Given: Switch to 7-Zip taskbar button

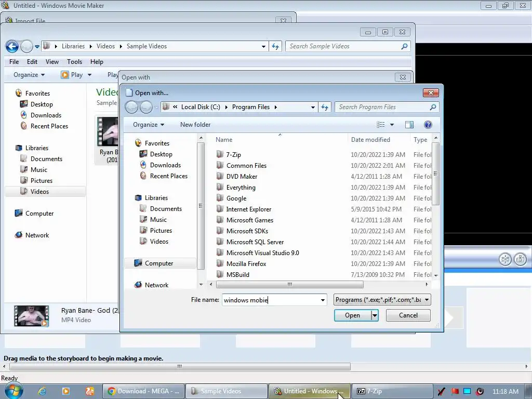Looking at the screenshot, I should click(x=392, y=391).
